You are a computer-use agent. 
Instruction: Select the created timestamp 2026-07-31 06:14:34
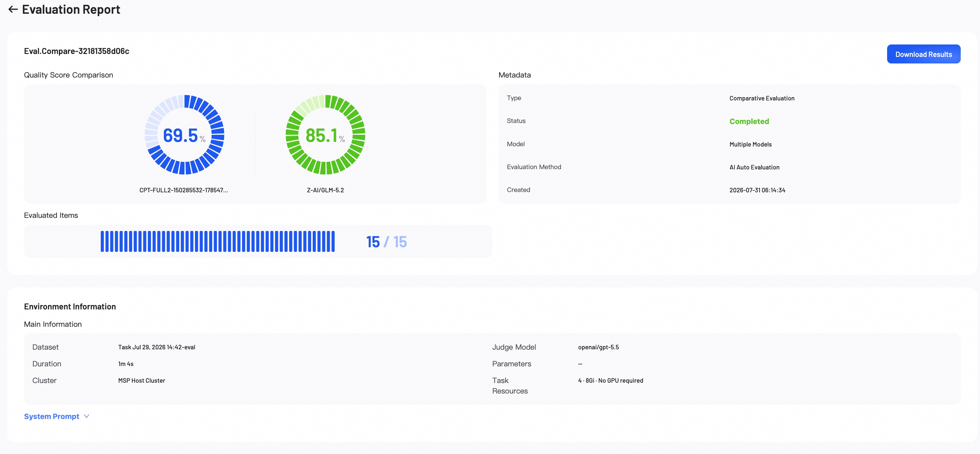tap(757, 190)
